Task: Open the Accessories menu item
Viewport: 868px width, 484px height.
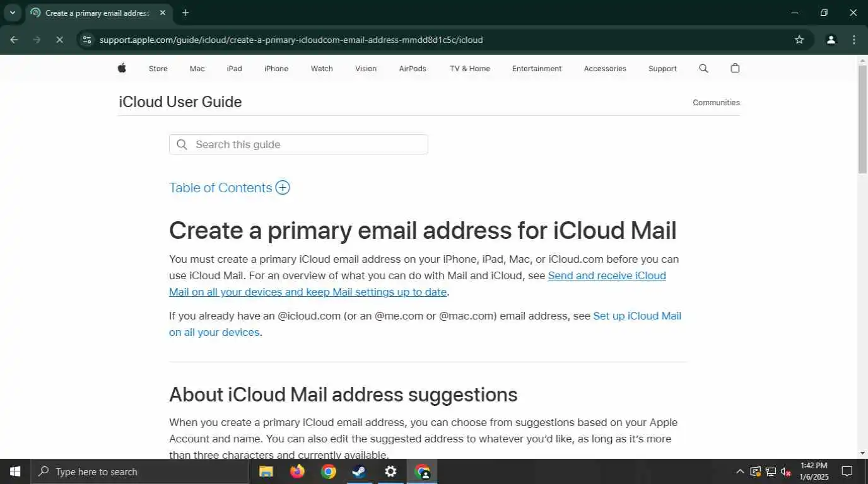Action: tap(605, 69)
